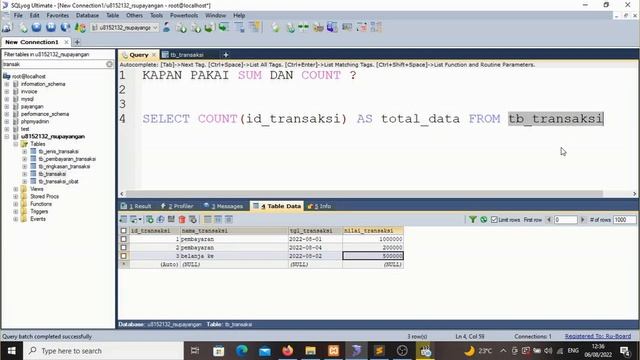Image resolution: width=640 pixels, height=360 pixels.
Task: Expand the information_schema database node
Action: [7, 84]
